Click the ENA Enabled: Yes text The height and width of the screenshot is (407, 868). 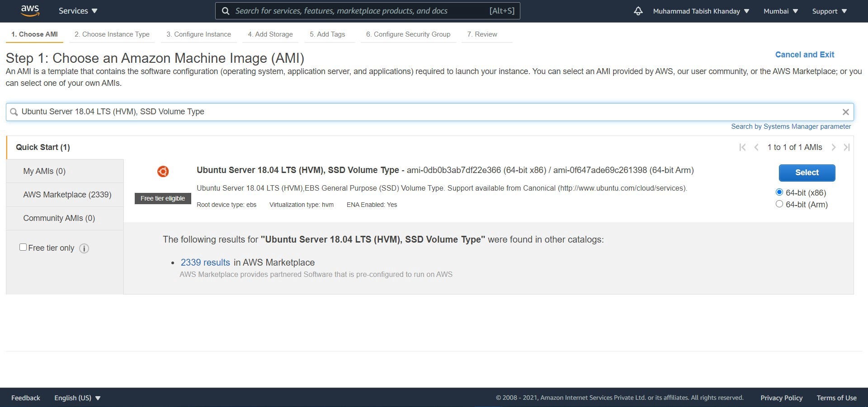click(x=372, y=205)
